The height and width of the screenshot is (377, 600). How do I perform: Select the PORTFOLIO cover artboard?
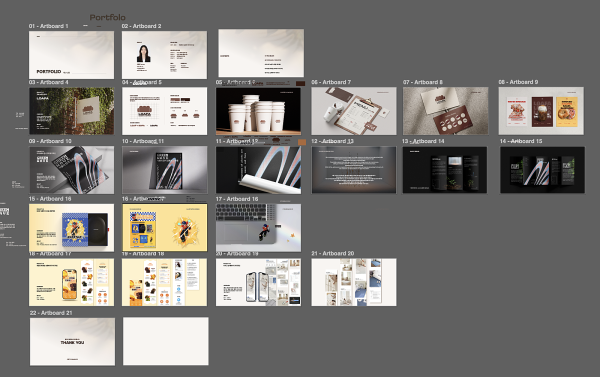(x=72, y=55)
